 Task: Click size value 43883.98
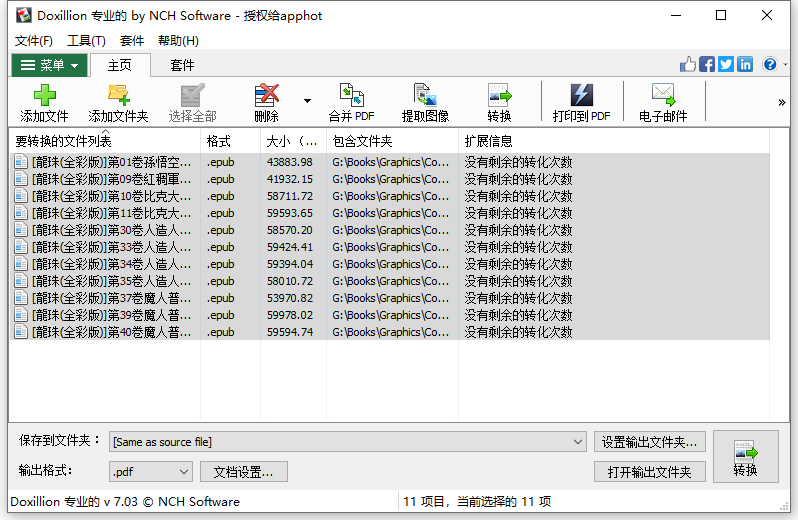tap(290, 162)
